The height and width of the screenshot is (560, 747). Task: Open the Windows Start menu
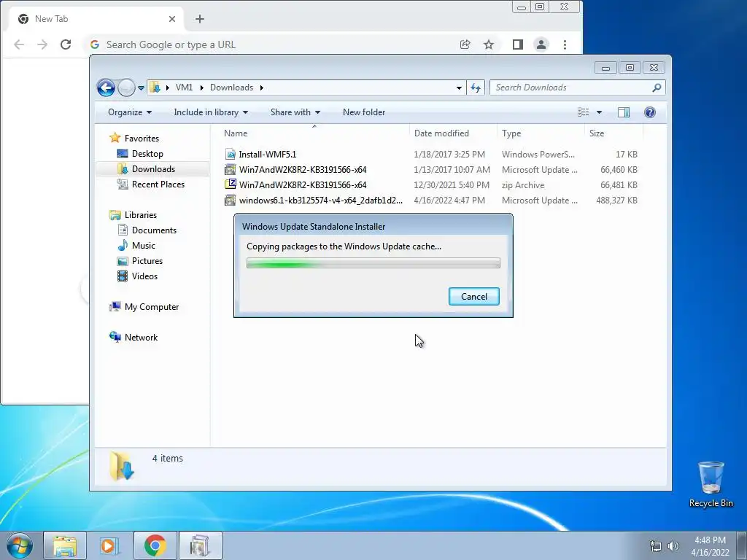click(x=20, y=545)
